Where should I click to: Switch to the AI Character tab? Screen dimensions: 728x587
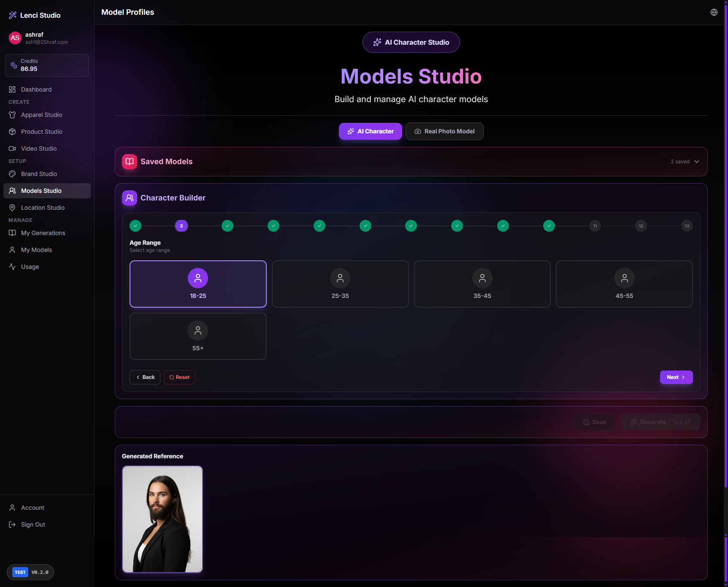click(370, 131)
